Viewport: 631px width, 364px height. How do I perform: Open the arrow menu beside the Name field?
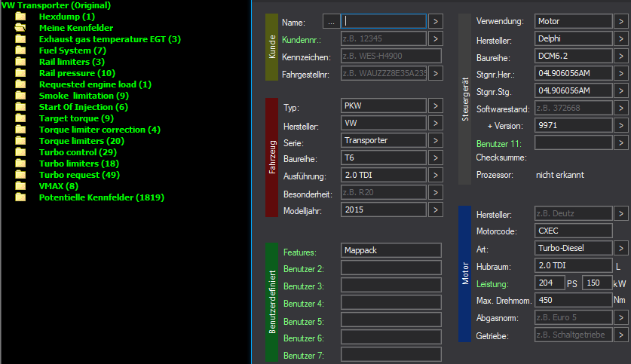[x=436, y=21]
